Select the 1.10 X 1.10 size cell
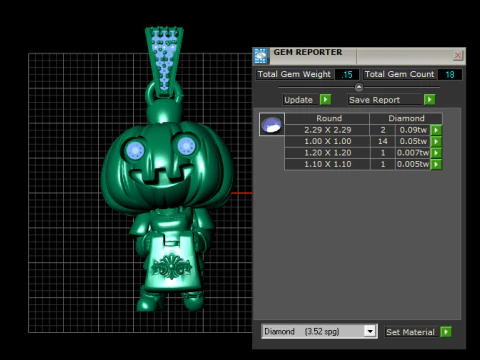 coord(327,164)
